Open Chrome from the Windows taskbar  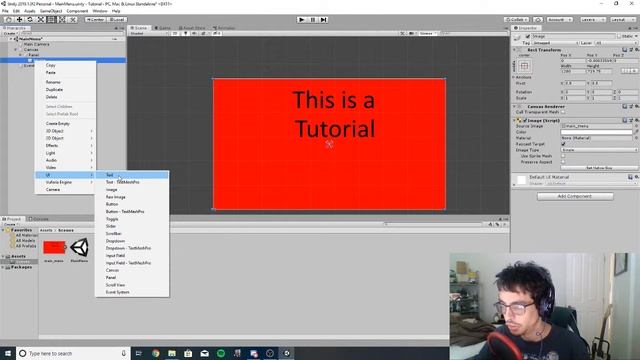(x=156, y=353)
